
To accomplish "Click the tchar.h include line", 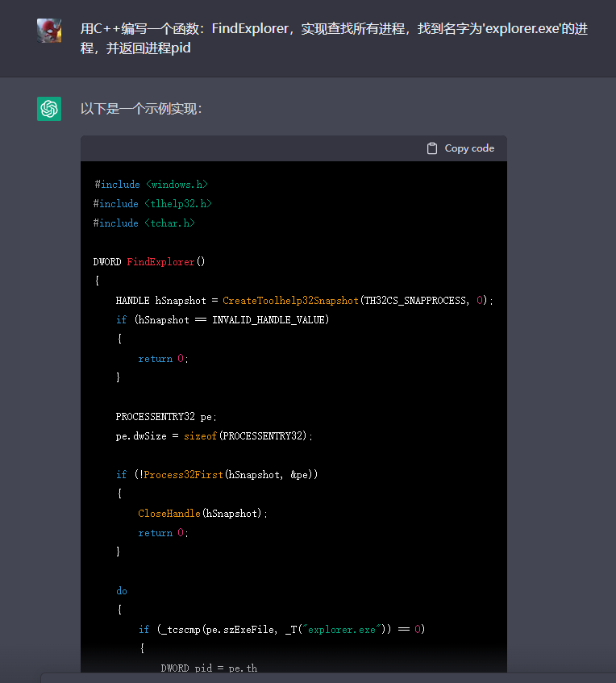I will (145, 223).
